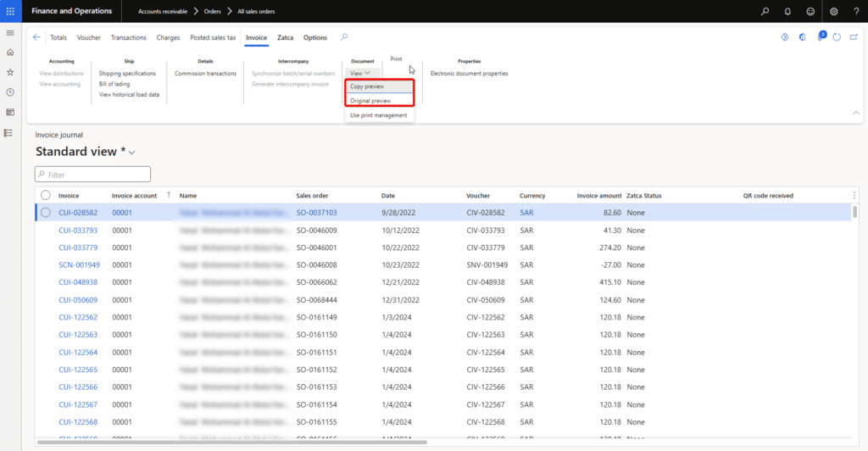Open messages icon with badge
868x451 pixels.
[821, 36]
